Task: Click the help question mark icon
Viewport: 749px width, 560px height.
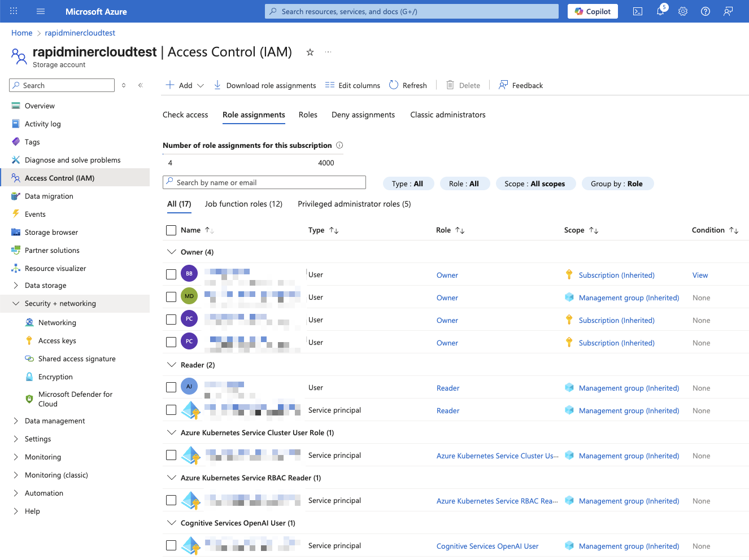Action: click(706, 11)
